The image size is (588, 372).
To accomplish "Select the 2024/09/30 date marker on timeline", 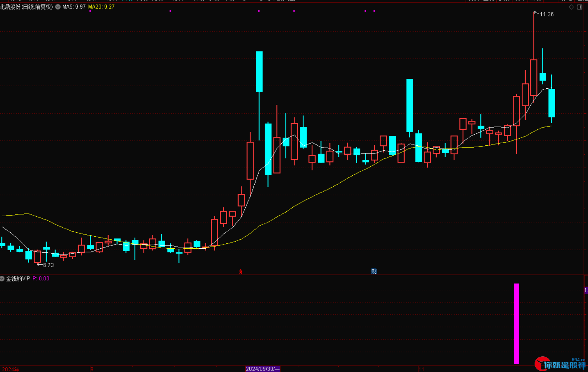I will 263,369.
